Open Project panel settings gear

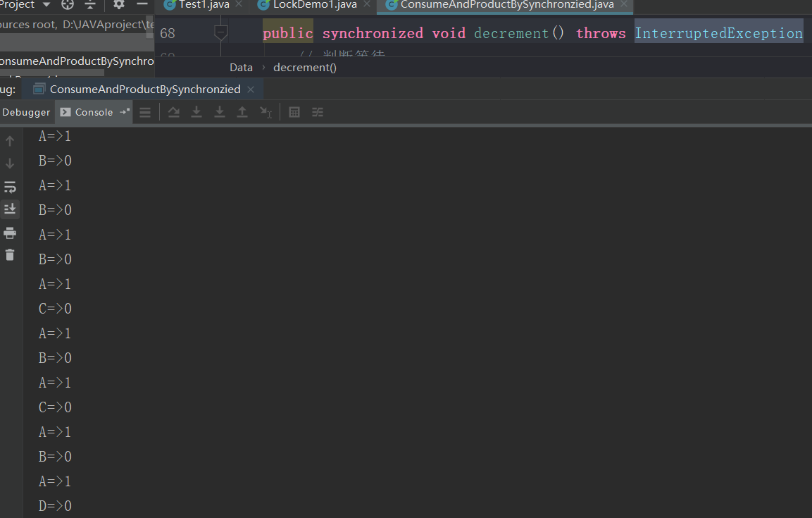119,5
